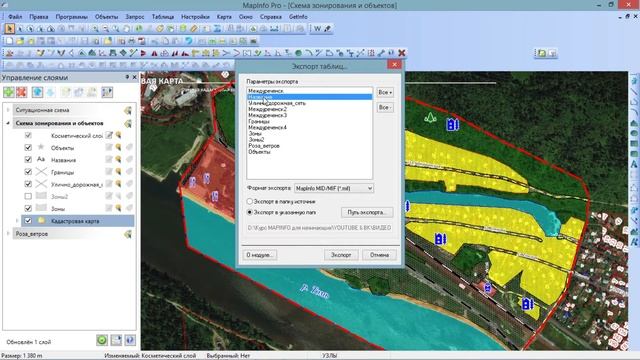640x360 pixels.
Task: Pick the Zoom Out magnifier tool
Action: click(x=105, y=29)
